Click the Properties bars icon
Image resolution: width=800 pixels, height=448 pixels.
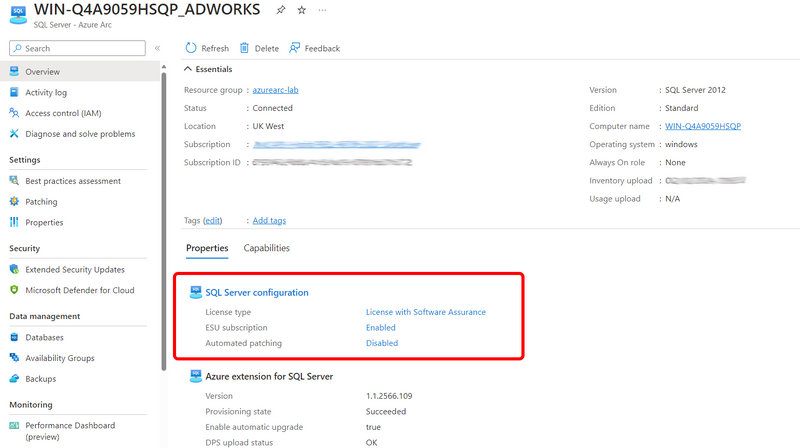click(14, 222)
